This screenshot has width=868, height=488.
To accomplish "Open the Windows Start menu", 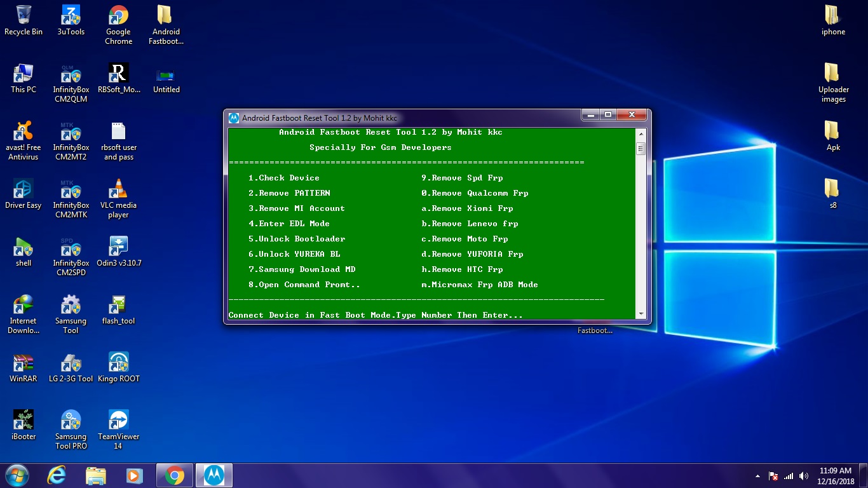I will click(17, 475).
